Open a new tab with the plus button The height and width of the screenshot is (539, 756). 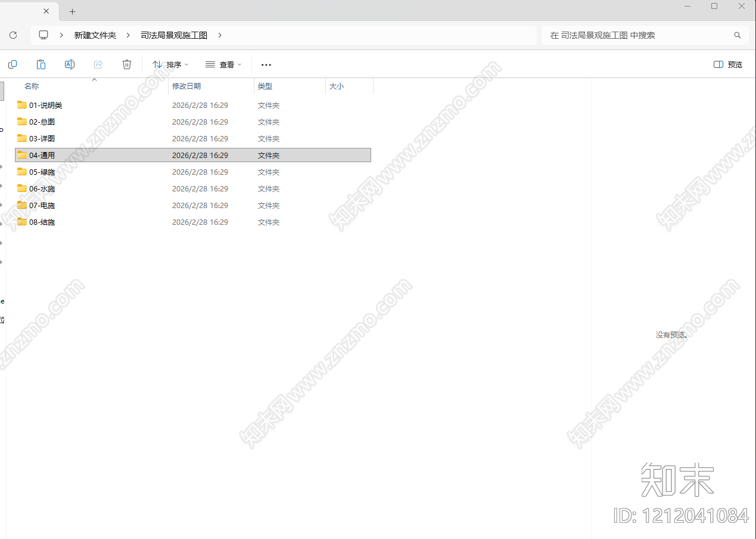(72, 11)
